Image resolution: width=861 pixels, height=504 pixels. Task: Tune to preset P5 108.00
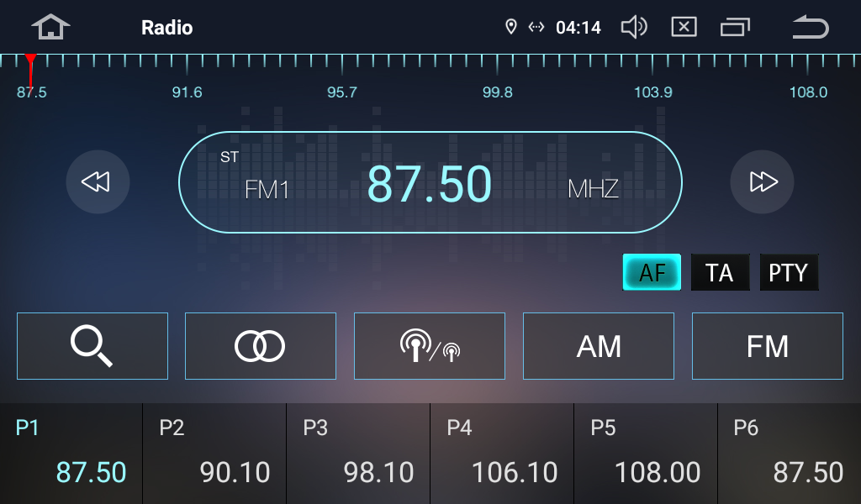click(x=646, y=454)
